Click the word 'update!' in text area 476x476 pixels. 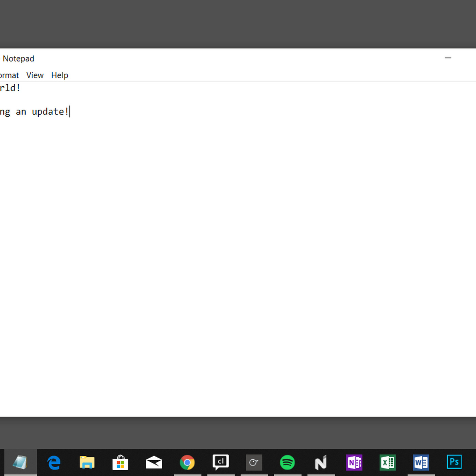click(x=50, y=112)
